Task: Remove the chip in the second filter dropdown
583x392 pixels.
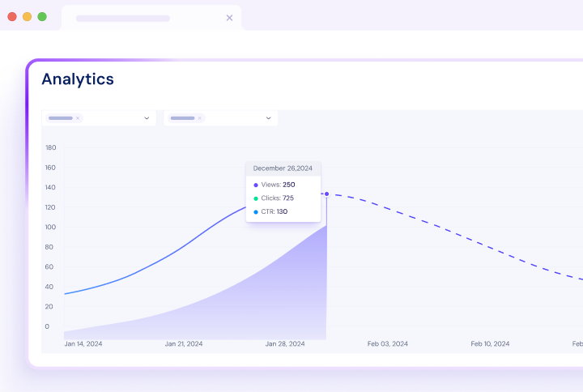Action: pyautogui.click(x=199, y=118)
